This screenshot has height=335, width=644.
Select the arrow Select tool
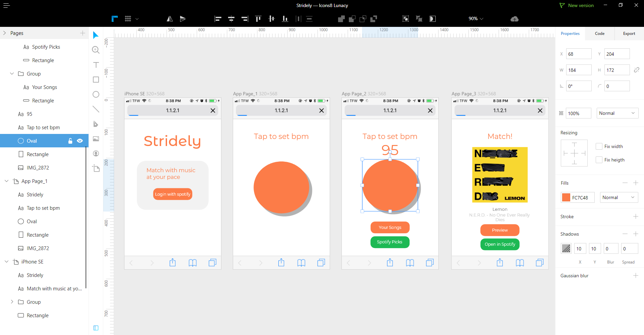click(x=96, y=35)
